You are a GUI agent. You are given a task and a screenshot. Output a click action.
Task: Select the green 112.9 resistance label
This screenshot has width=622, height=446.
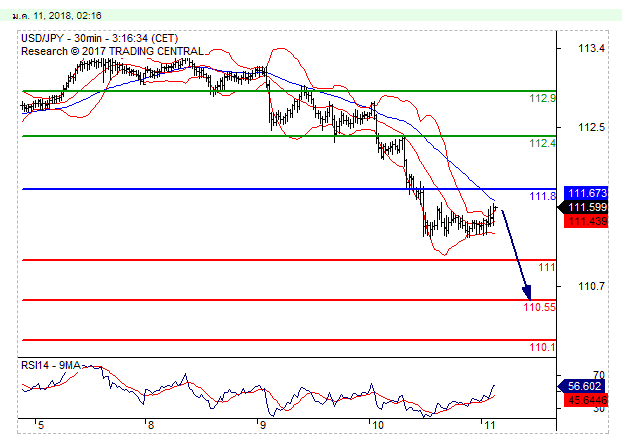[x=542, y=98]
